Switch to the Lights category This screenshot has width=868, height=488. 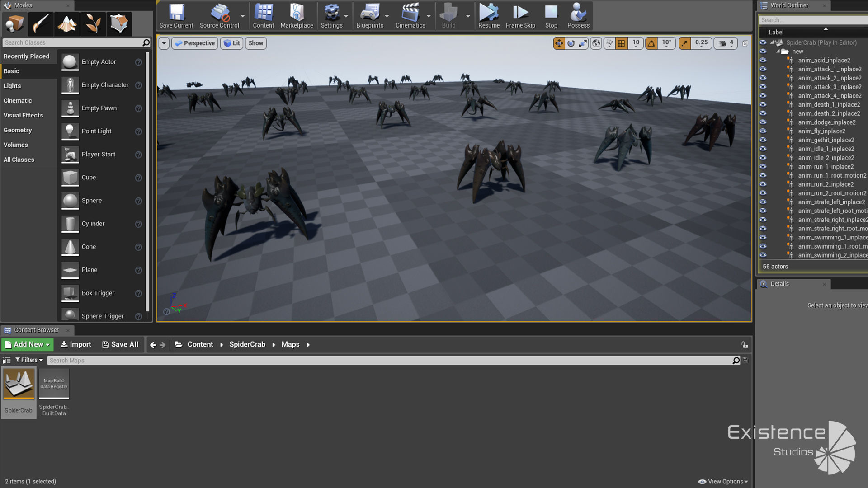click(x=13, y=86)
